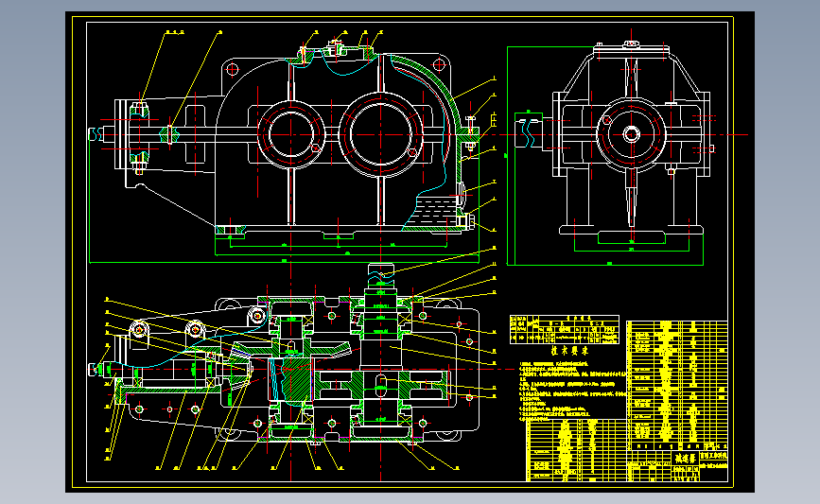The image size is (820, 504).
Task: Click the large bearing bore circle in the front view
Action: [x=381, y=134]
